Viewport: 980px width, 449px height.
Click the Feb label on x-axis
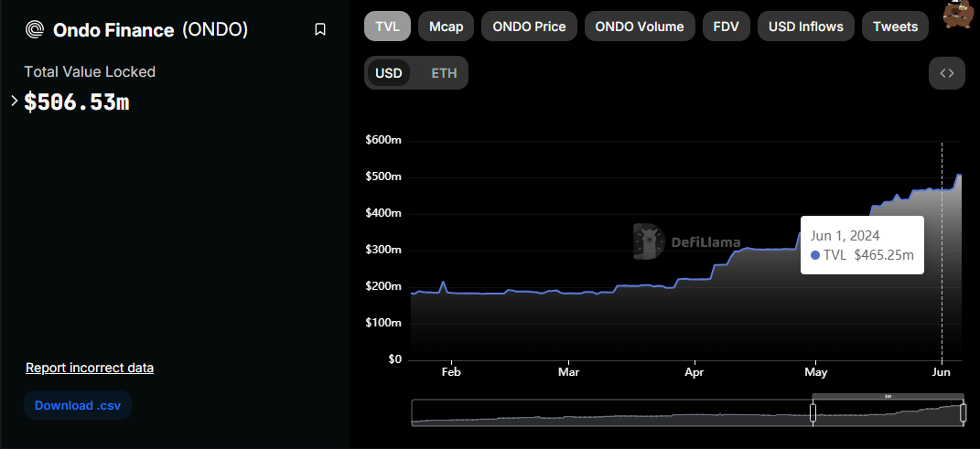point(450,372)
